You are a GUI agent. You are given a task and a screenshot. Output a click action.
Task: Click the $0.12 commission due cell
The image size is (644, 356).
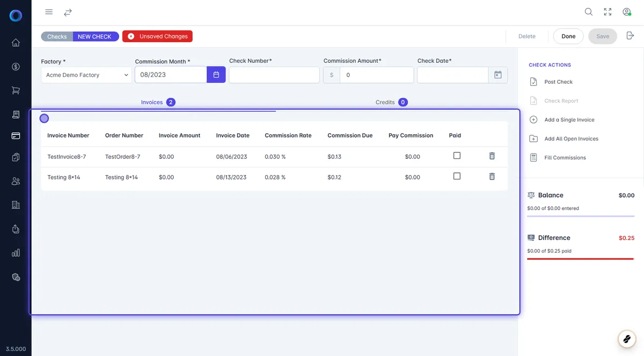334,177
